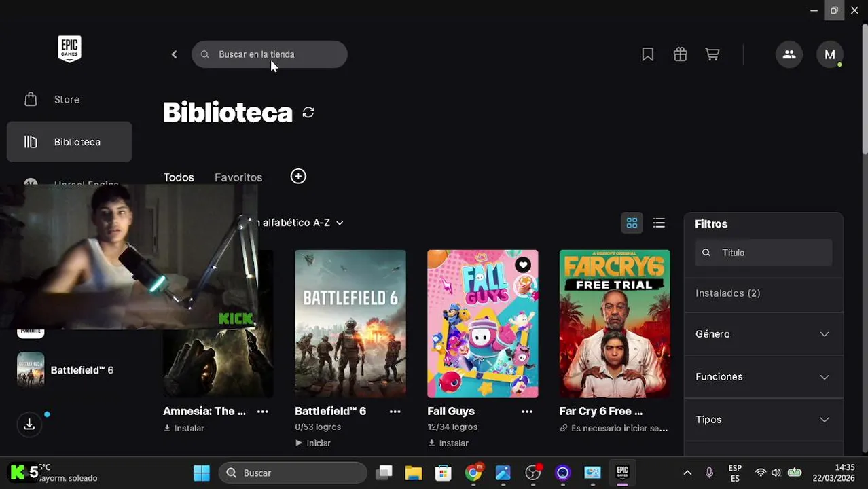Image resolution: width=868 pixels, height=489 pixels.
Task: Open the friends list icon
Action: [x=789, y=54]
